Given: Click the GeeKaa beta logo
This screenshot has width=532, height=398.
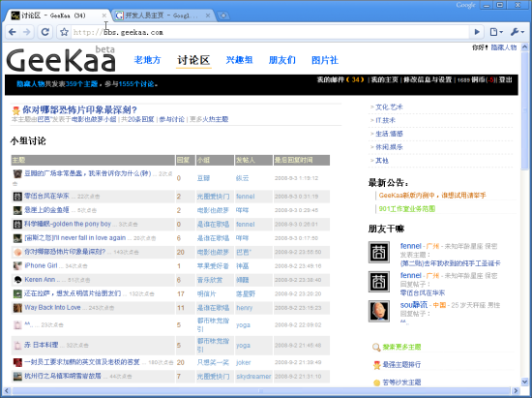Looking at the screenshot, I should point(61,59).
